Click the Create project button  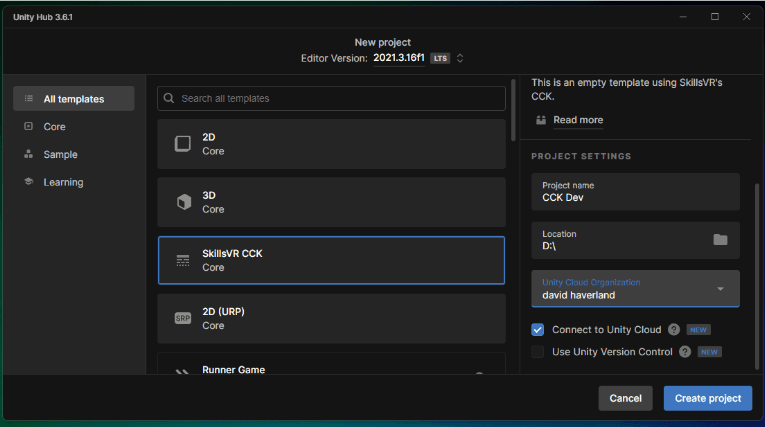point(708,398)
